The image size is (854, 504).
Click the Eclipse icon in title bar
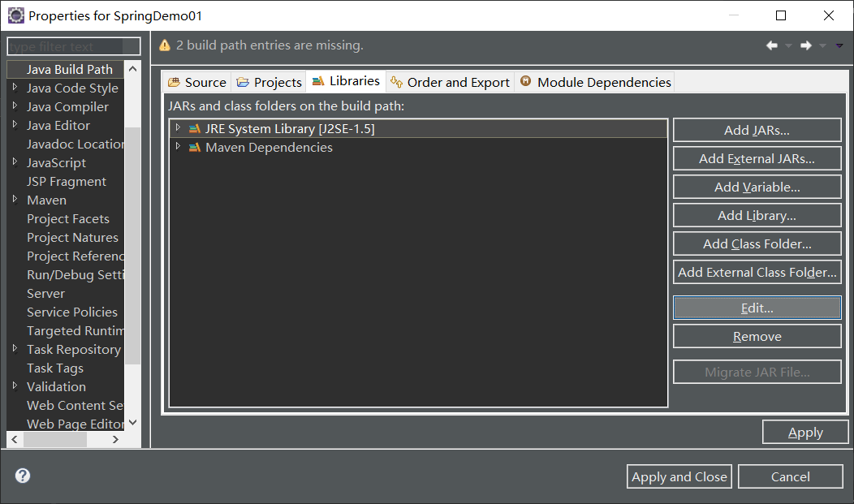[x=15, y=15]
